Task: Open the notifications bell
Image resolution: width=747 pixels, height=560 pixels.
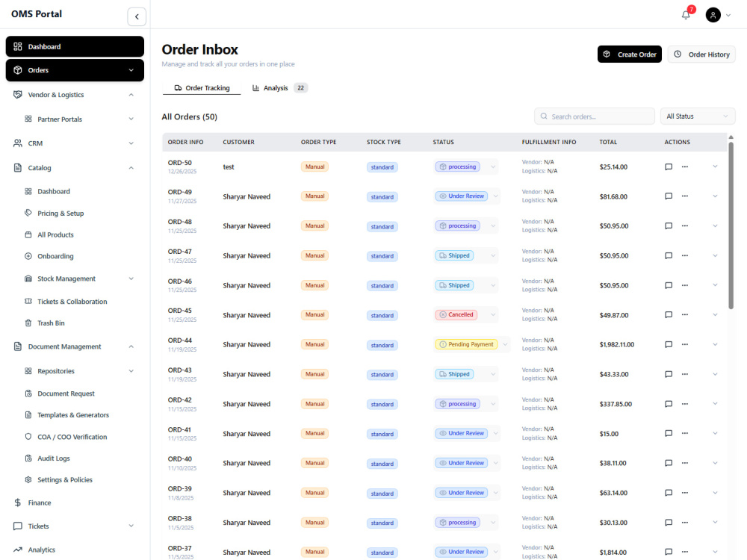Action: [686, 15]
